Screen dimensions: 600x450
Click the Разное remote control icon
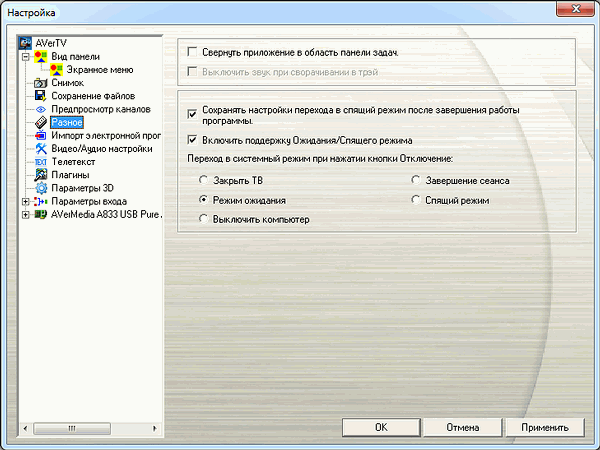[x=41, y=122]
